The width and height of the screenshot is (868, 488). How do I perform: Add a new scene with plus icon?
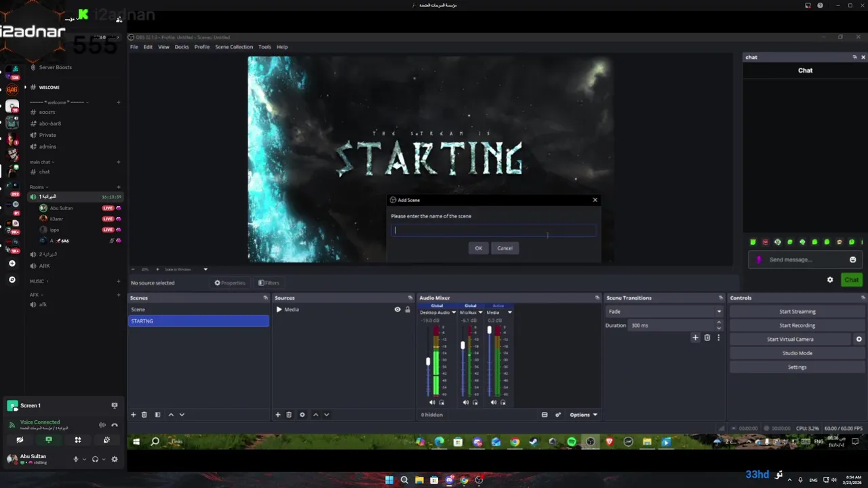(134, 415)
